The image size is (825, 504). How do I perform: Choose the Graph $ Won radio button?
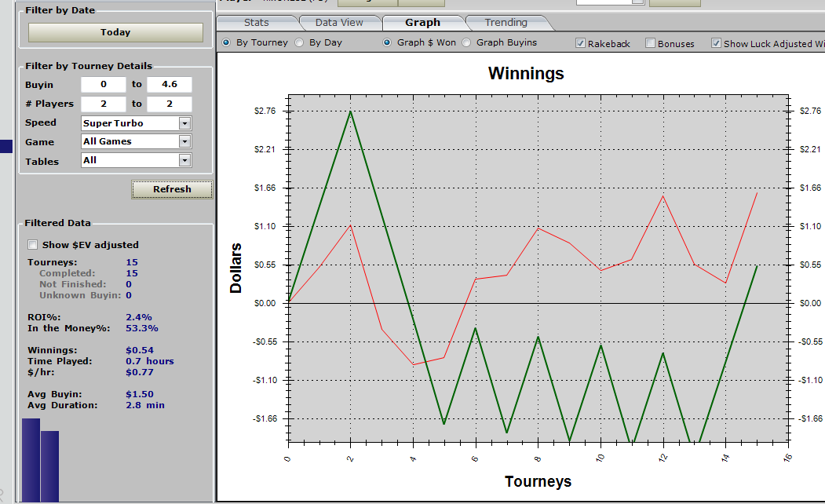pos(387,42)
